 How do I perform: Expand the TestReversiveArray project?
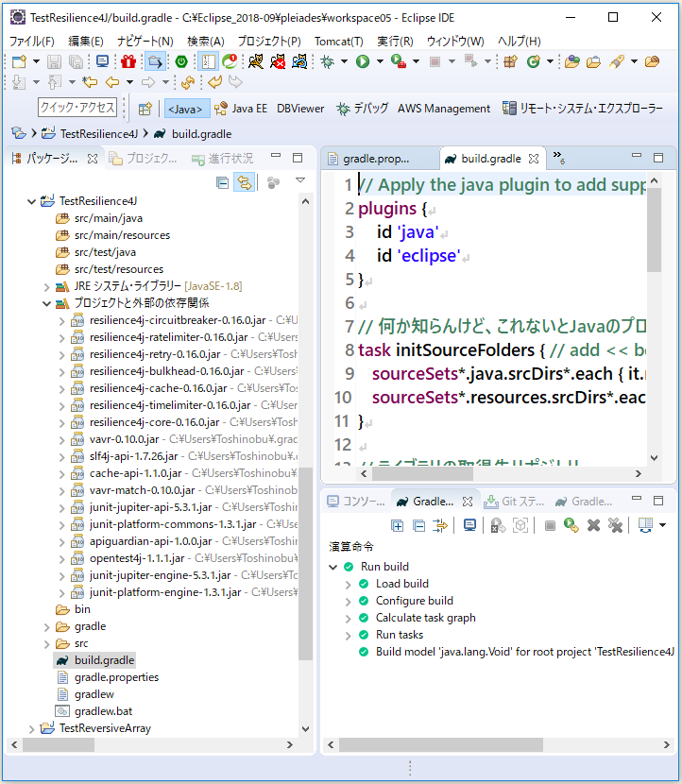click(x=31, y=729)
